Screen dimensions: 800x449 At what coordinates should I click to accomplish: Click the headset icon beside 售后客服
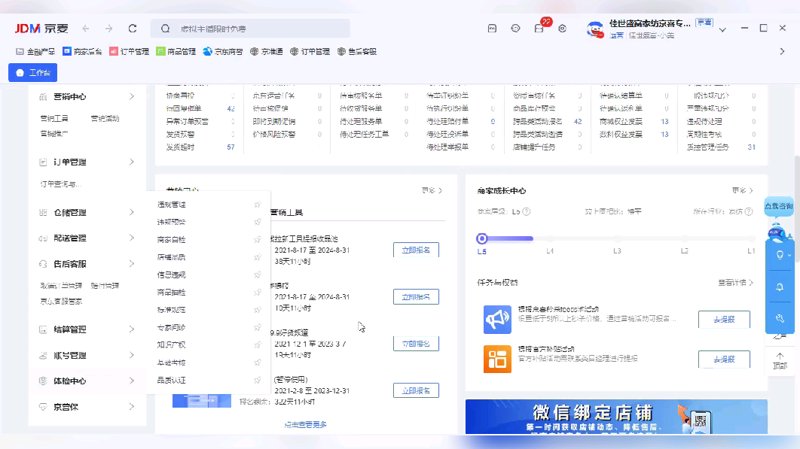click(43, 264)
